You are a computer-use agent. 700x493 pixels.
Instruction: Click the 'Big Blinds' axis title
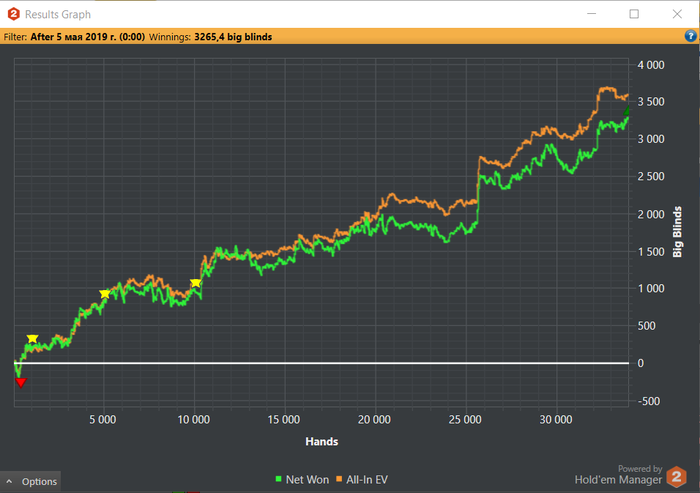pyautogui.click(x=677, y=232)
